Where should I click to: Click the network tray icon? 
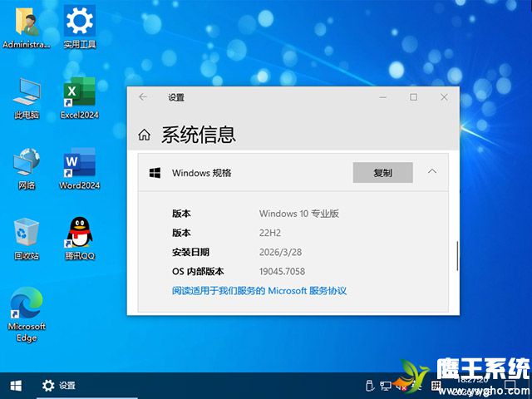tap(385, 386)
